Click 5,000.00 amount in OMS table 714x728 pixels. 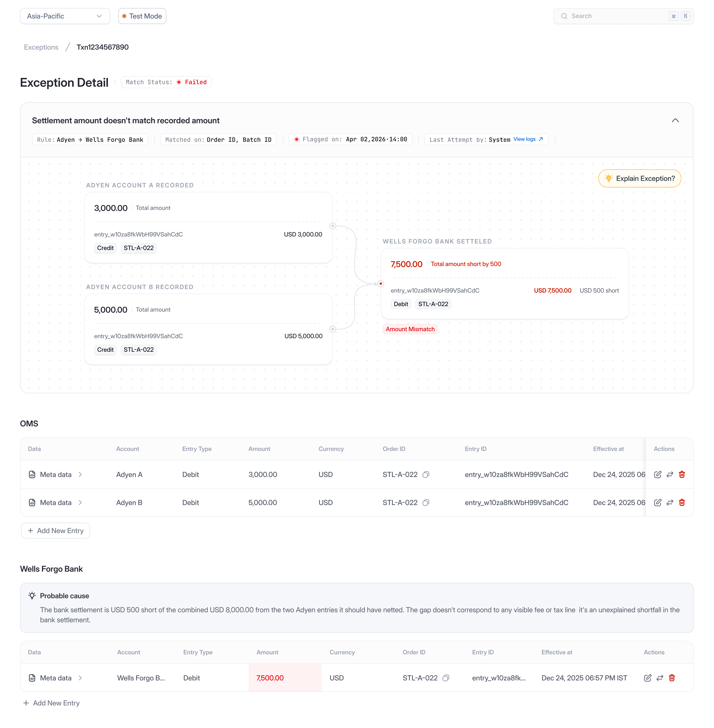[x=263, y=503]
